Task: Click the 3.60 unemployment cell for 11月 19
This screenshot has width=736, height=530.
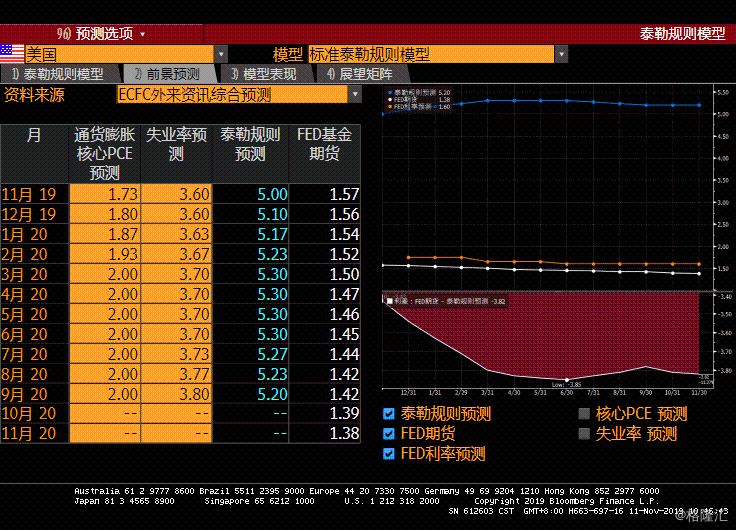Action: click(x=176, y=194)
